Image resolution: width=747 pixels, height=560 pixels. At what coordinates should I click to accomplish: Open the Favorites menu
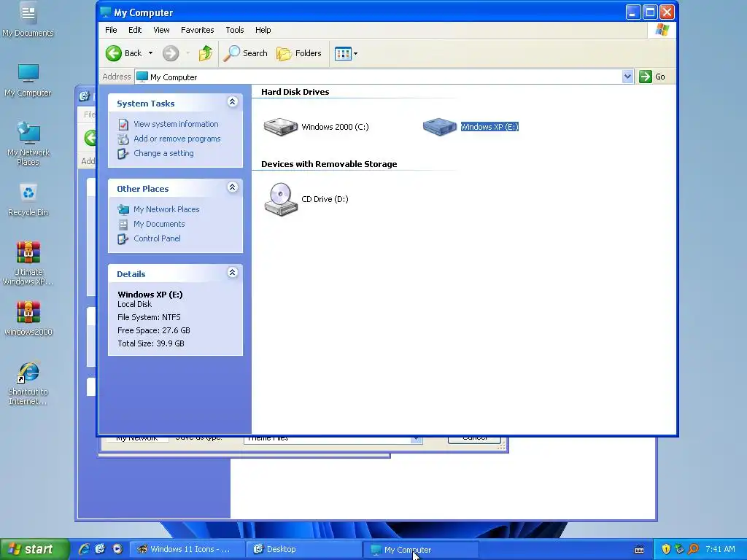(x=197, y=30)
